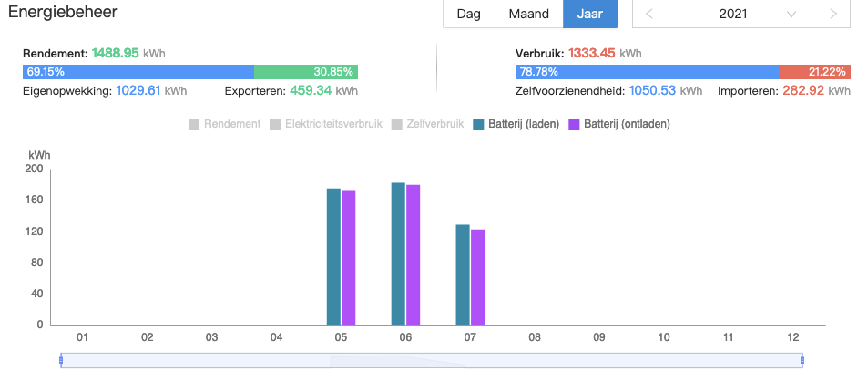
Task: Hide the Batterij (ontladen) series
Action: pyautogui.click(x=618, y=124)
